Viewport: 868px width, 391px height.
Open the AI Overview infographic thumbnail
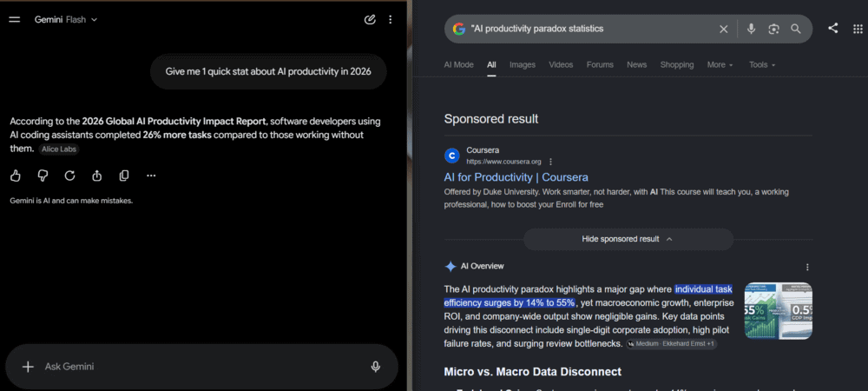(x=779, y=311)
